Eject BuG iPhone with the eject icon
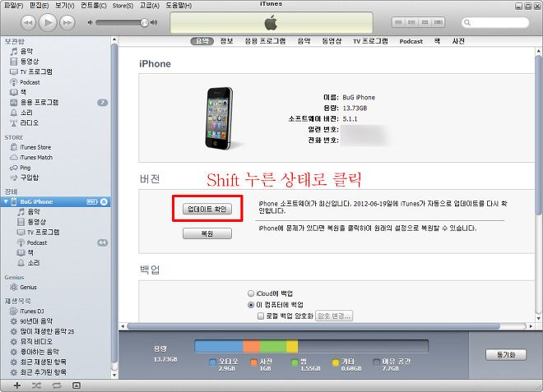 click(x=104, y=201)
